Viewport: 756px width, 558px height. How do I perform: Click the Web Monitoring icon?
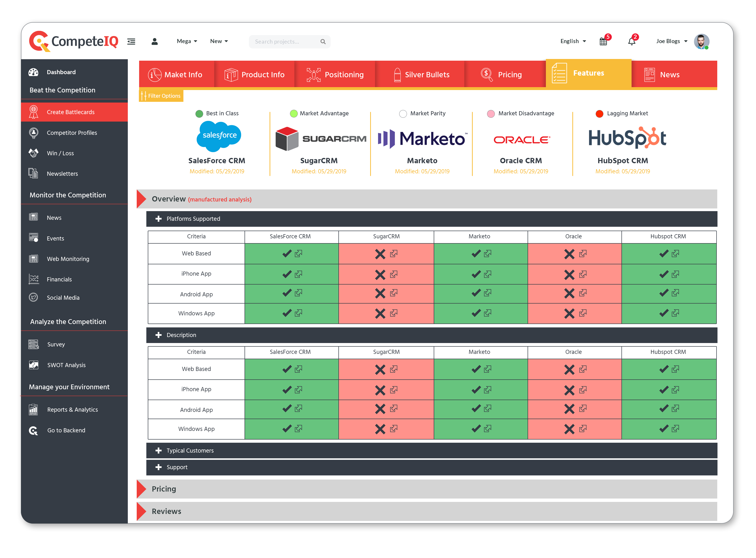click(33, 259)
